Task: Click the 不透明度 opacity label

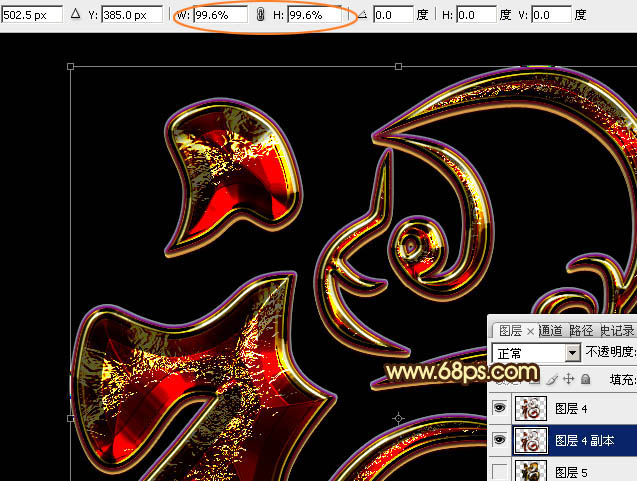Action: pyautogui.click(x=610, y=351)
